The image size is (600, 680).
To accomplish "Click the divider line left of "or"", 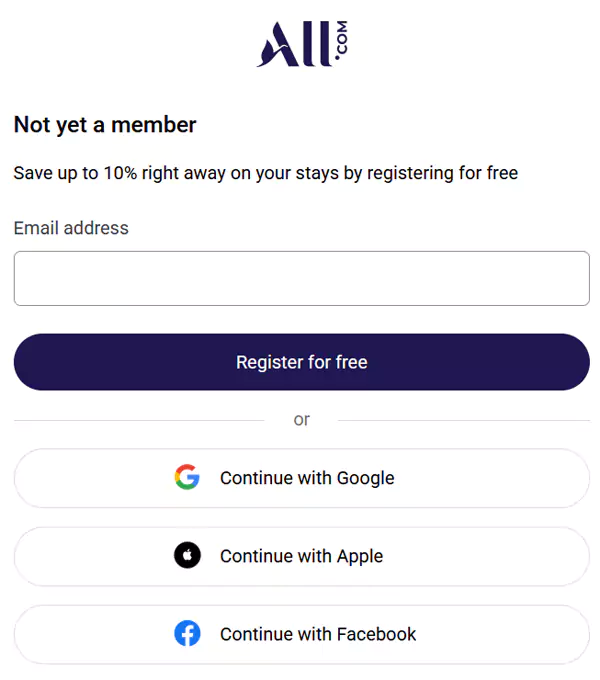I will [x=138, y=421].
